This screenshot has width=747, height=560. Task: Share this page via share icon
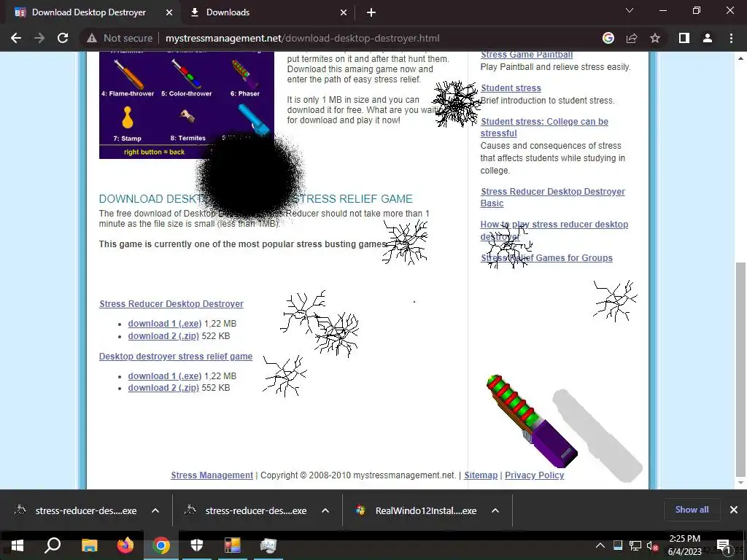coord(632,38)
